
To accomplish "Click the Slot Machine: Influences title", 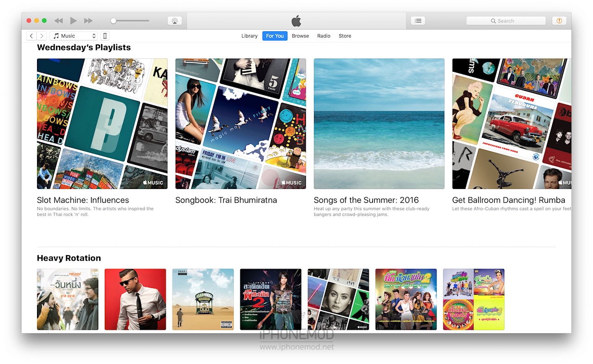I will pos(83,200).
